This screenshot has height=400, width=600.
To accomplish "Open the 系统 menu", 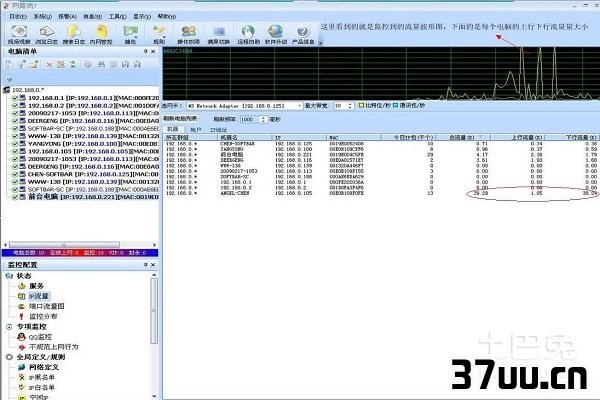I will pos(42,16).
